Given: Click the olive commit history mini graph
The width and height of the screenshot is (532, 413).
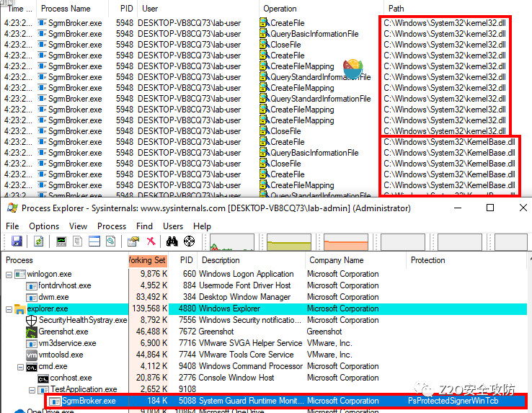Looking at the screenshot, I should pos(289,242).
